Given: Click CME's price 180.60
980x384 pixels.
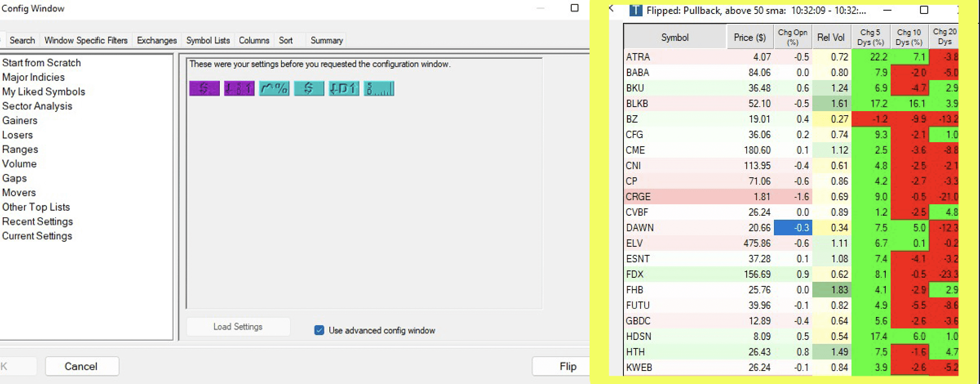Looking at the screenshot, I should 757,150.
